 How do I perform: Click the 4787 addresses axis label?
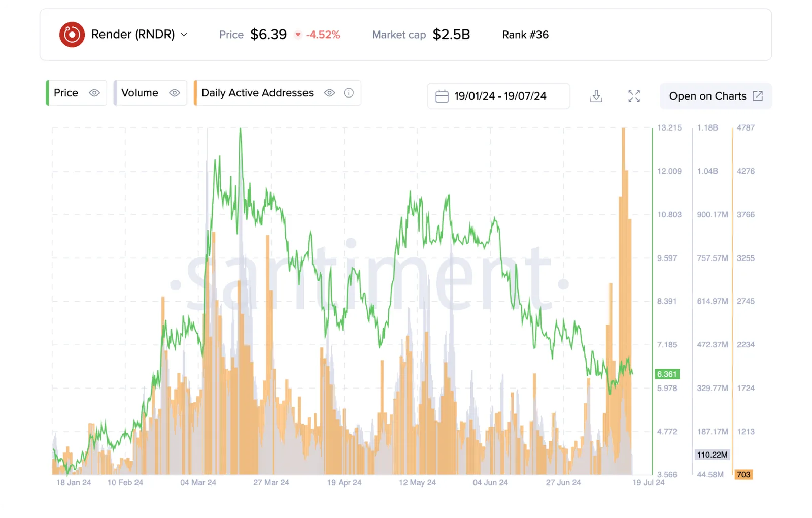(746, 128)
